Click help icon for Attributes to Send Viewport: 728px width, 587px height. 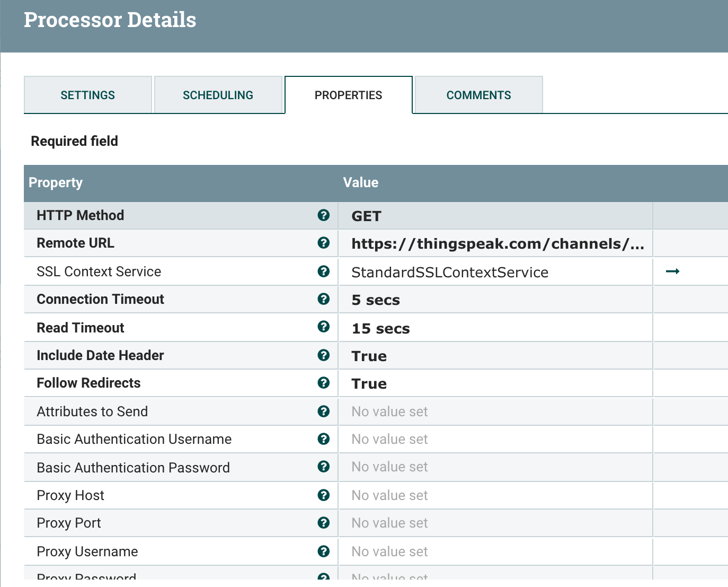click(323, 411)
